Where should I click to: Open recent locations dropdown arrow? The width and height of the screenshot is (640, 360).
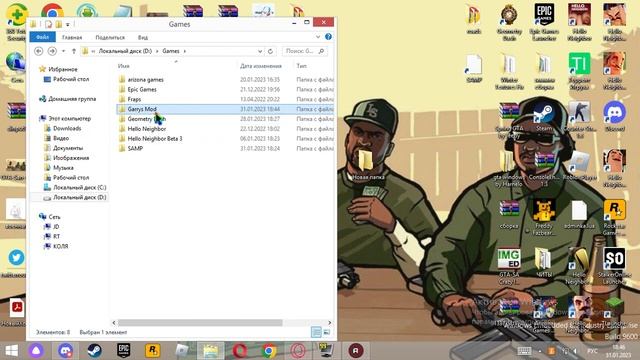(x=63, y=51)
